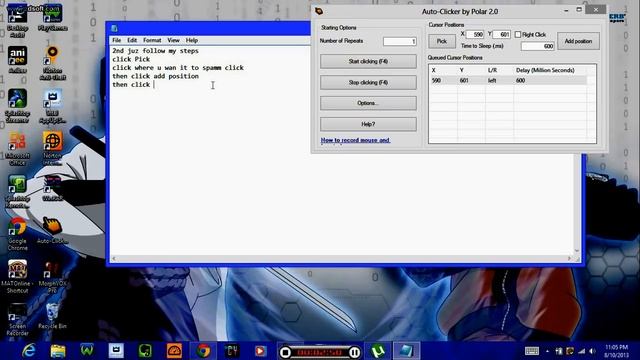This screenshot has width=640, height=360.
Task: Click the Notepad horizontal scroll left arrow
Action: [x=114, y=258]
